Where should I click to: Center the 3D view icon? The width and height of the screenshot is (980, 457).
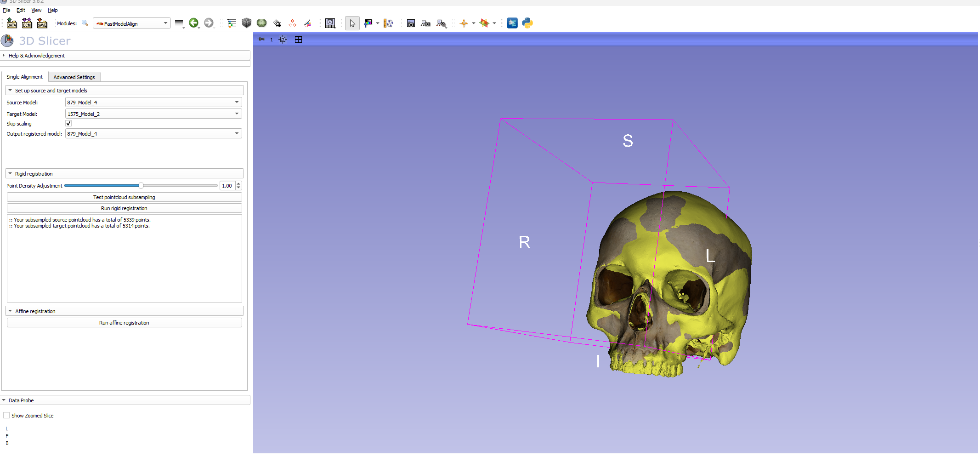click(x=283, y=40)
